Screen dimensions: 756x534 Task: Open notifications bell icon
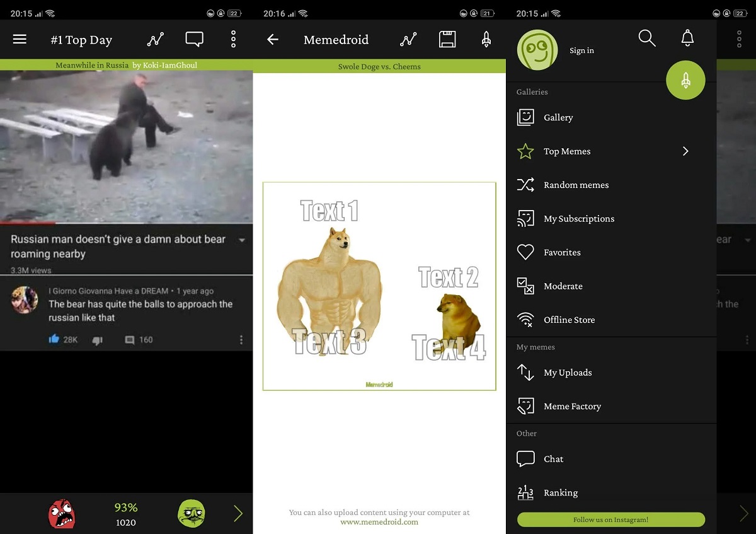[x=687, y=38]
